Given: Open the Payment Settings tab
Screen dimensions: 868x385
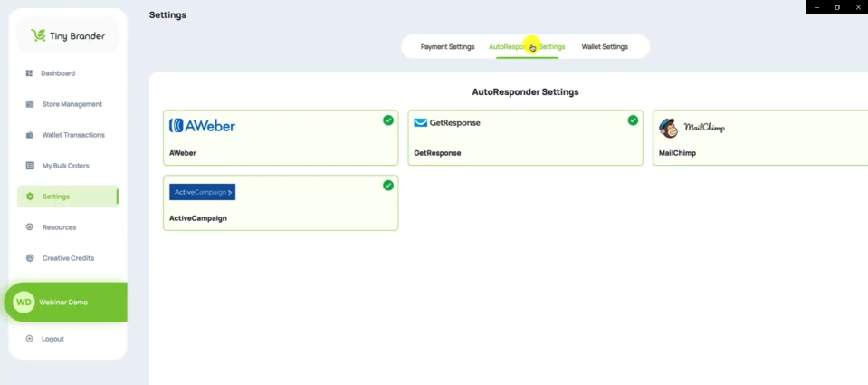Looking at the screenshot, I should tap(447, 47).
